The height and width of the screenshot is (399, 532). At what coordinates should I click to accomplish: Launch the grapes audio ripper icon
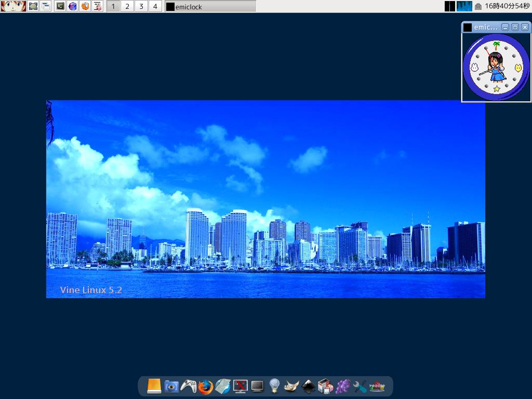[344, 386]
